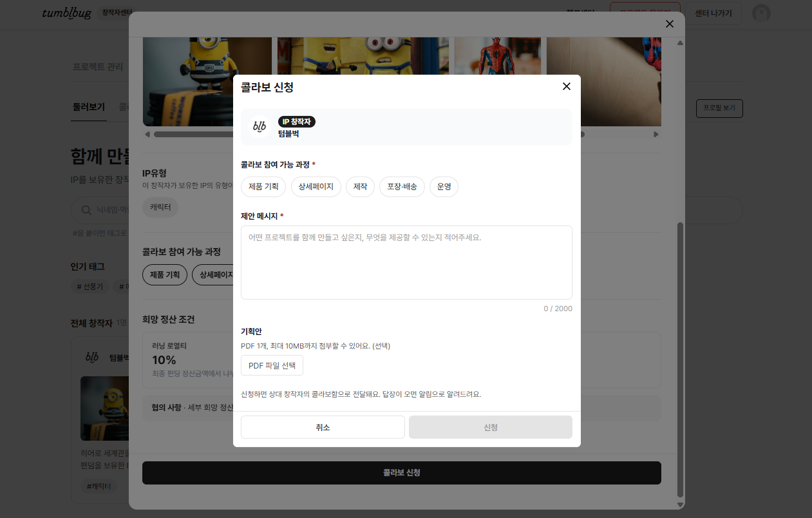Click the 취소 button
Image resolution: width=812 pixels, height=518 pixels.
tap(323, 427)
